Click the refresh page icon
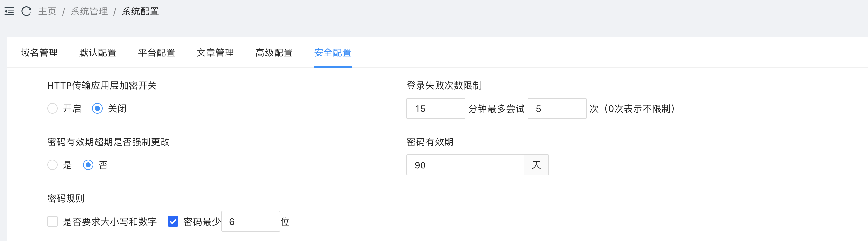 point(26,11)
